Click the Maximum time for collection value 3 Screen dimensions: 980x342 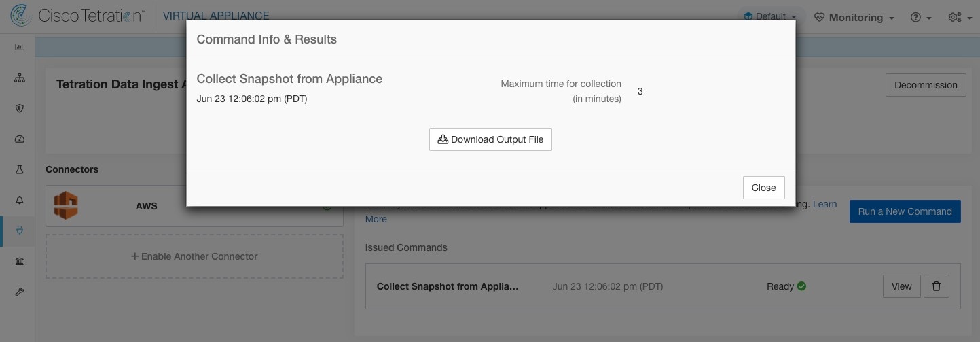point(640,91)
